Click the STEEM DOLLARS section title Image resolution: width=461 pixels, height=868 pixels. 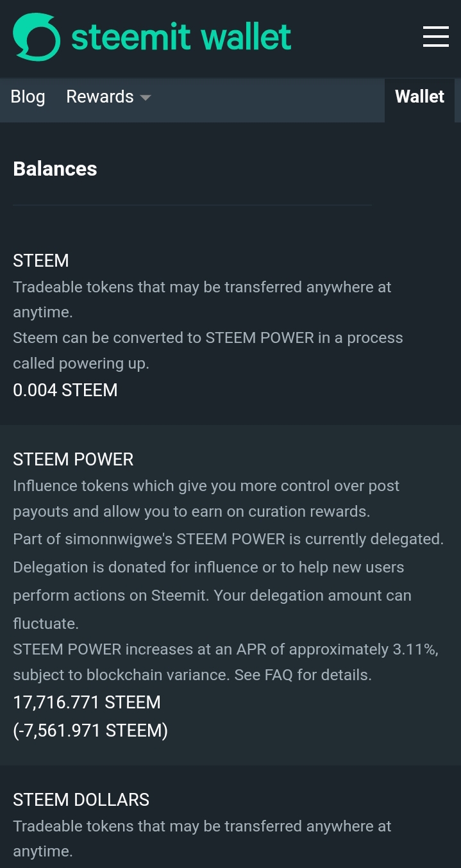(x=81, y=799)
